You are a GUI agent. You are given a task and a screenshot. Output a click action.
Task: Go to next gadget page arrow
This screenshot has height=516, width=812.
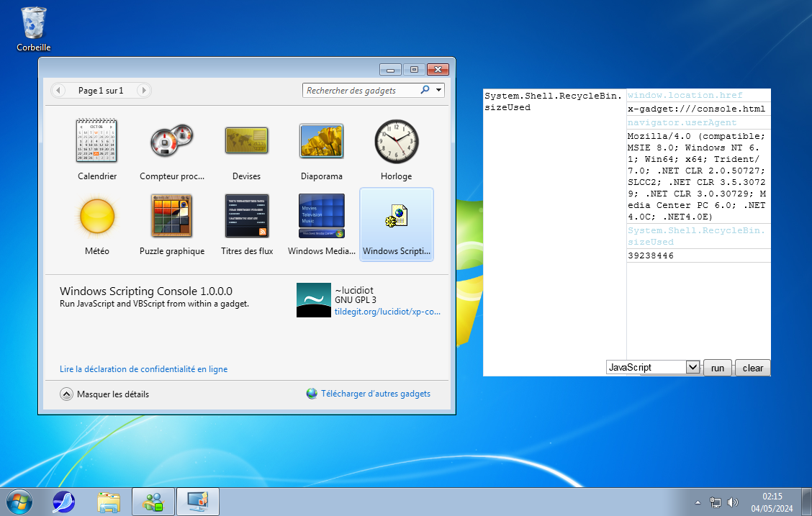pos(144,90)
